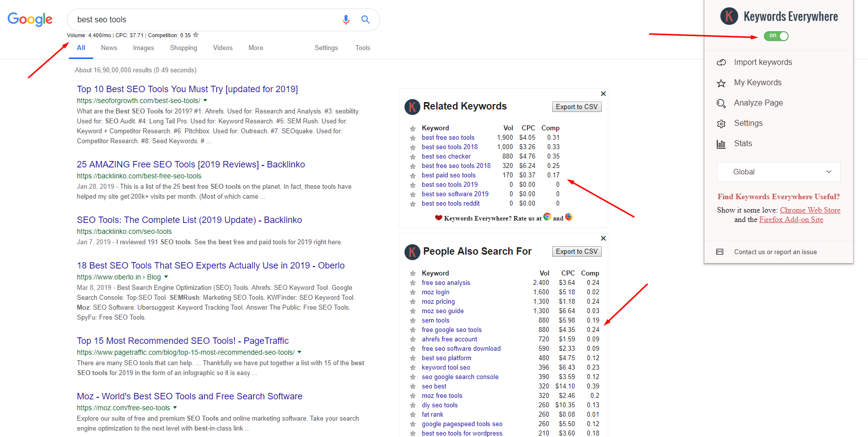Star the keyword 'moz login'
This screenshot has width=868, height=437.
(412, 293)
